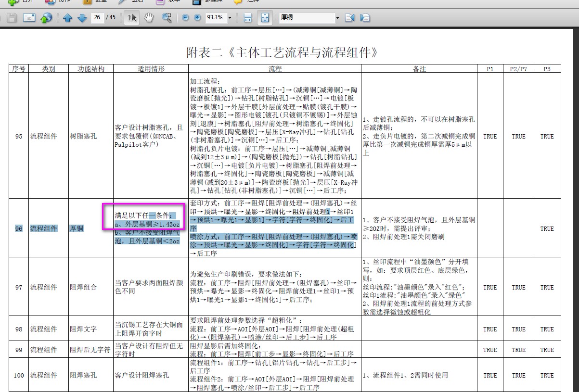Click row 100 remark 流程组件1、2需同时使用
This screenshot has height=392, width=579.
tap(405, 375)
